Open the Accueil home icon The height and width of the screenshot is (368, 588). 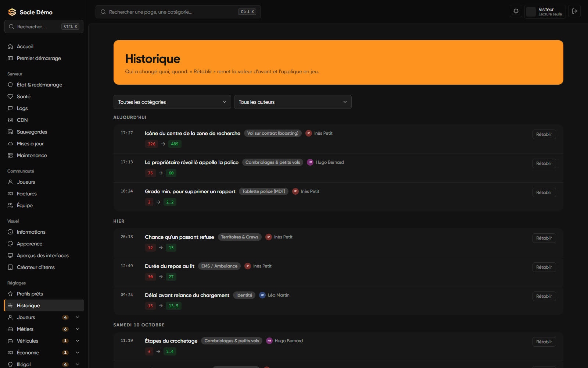pyautogui.click(x=10, y=46)
